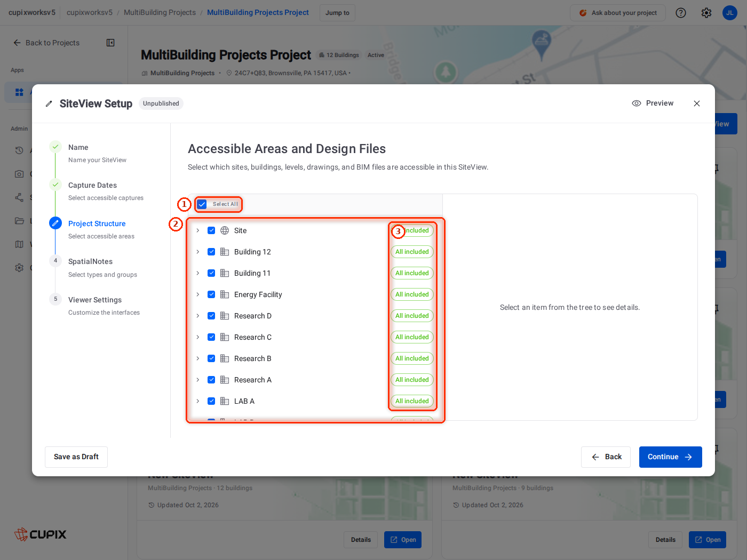Click the share nodes icon in left sidebar

[x=19, y=197]
